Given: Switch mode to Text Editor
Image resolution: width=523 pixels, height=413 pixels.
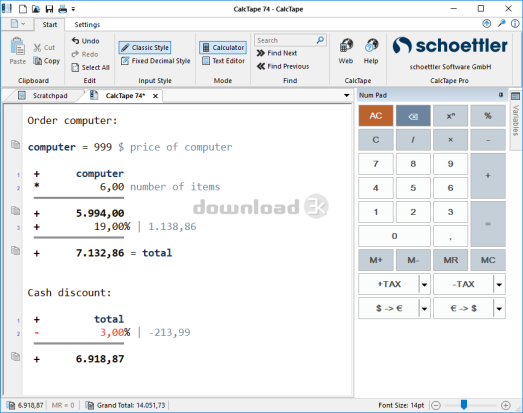Looking at the screenshot, I should coord(223,61).
